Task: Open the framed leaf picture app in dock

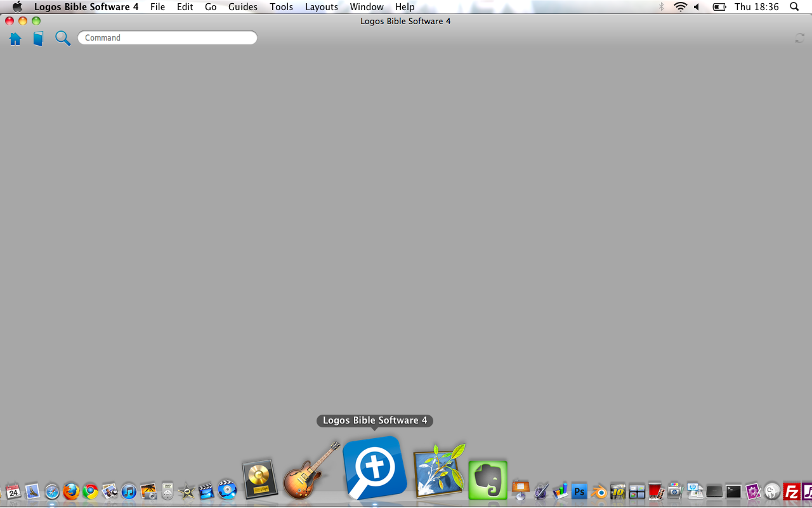Action: pyautogui.click(x=439, y=471)
